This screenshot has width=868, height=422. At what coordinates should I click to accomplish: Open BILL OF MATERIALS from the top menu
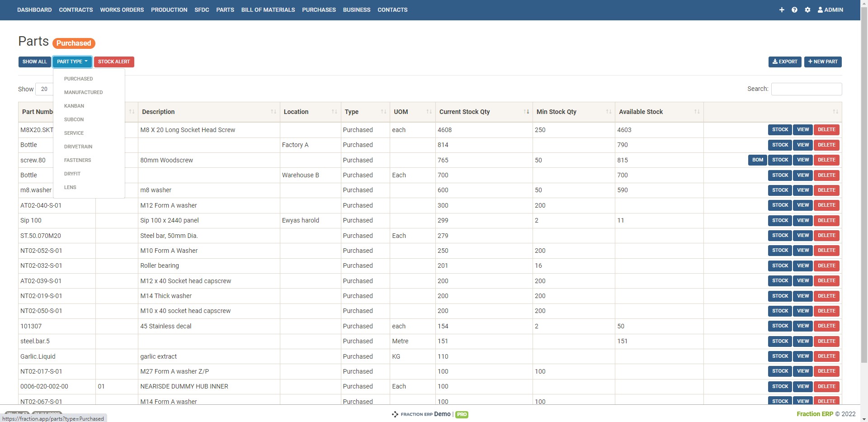pyautogui.click(x=268, y=9)
